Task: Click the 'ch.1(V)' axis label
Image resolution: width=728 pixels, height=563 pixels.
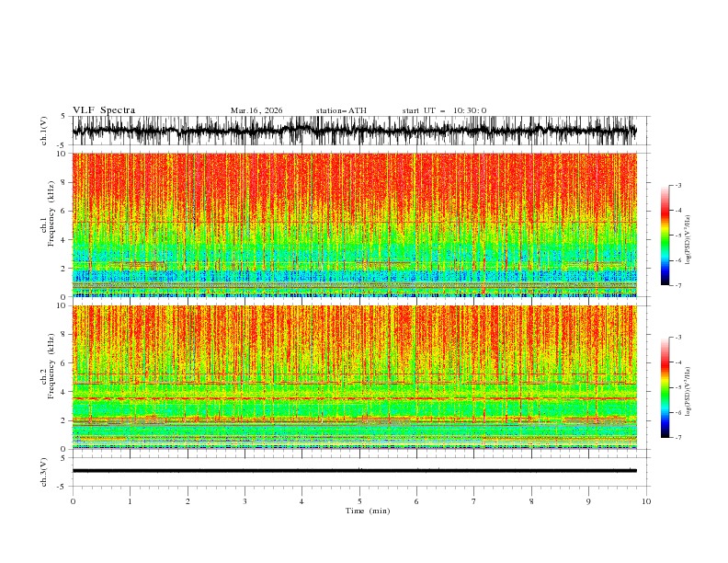Action: point(44,131)
